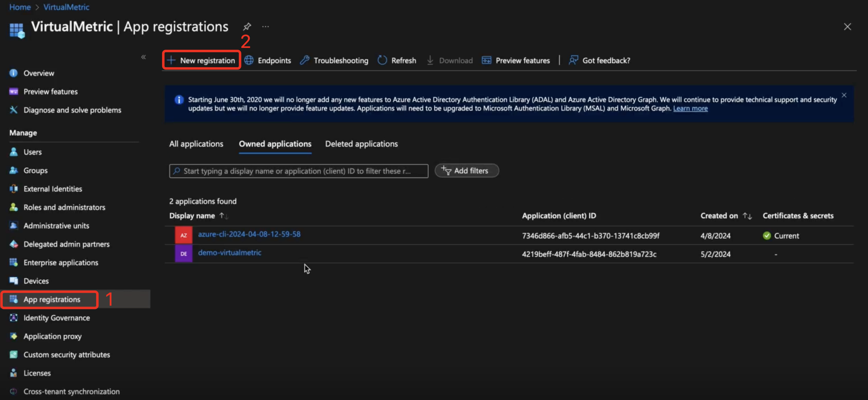The height and width of the screenshot is (400, 868).
Task: Focus the application filter search box
Action: pyautogui.click(x=299, y=171)
